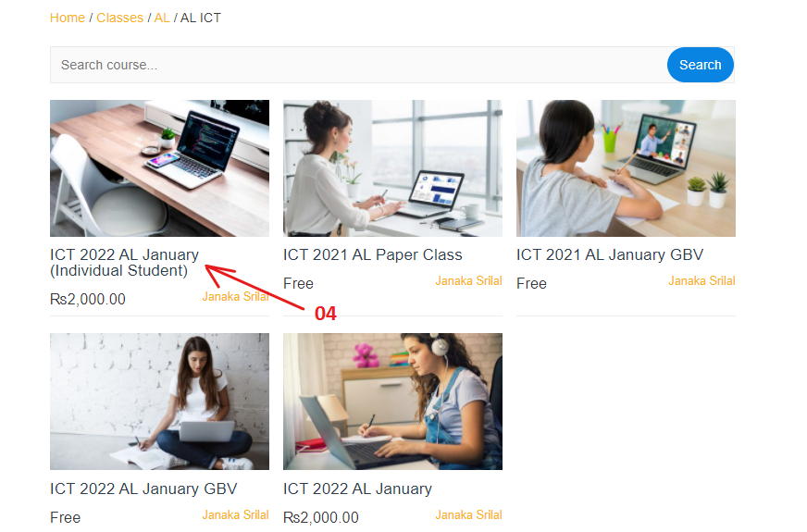Screen dimensions: 807x532
Task: Open ICT 2022 AL January course title
Action: click(x=358, y=489)
